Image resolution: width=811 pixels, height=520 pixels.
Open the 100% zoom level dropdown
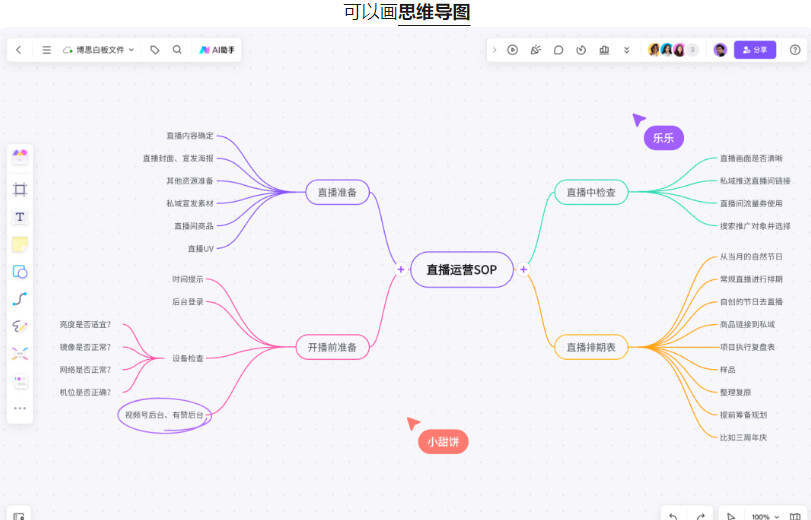coord(765,516)
